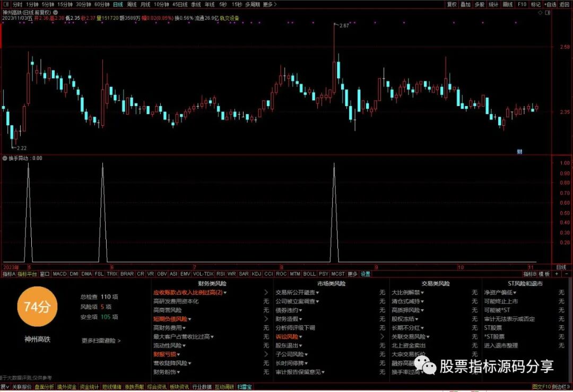Open indicator 设置 settings
The image size is (573, 392).
pos(366,274)
